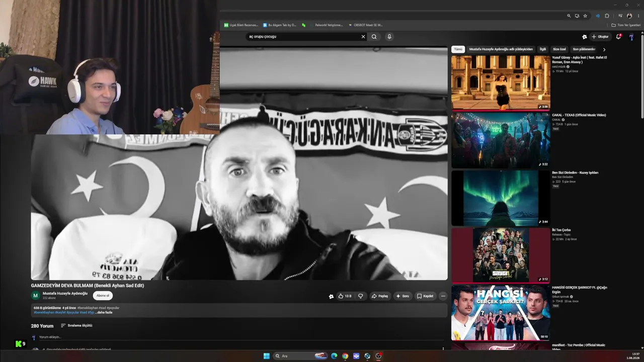The image size is (644, 362).
Task: Subscribe with the Abone ol button
Action: [x=103, y=296]
